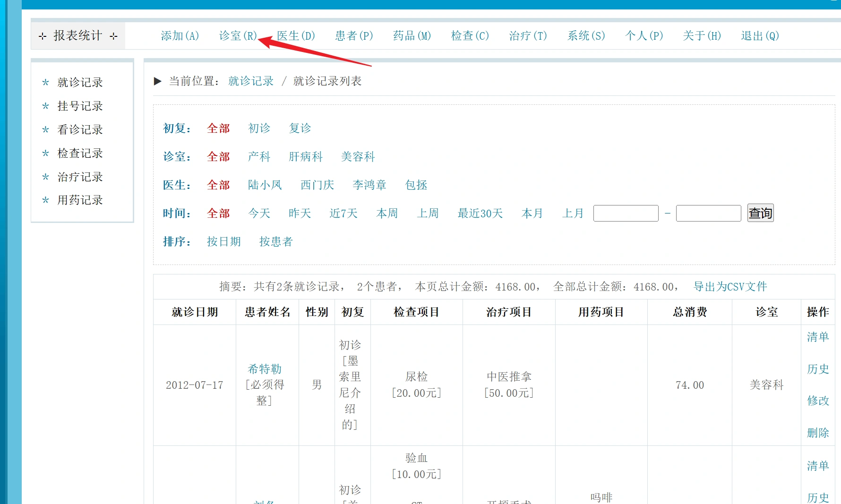This screenshot has width=841, height=504.
Task: Filter by doctor 李鸿章
Action: (x=369, y=185)
